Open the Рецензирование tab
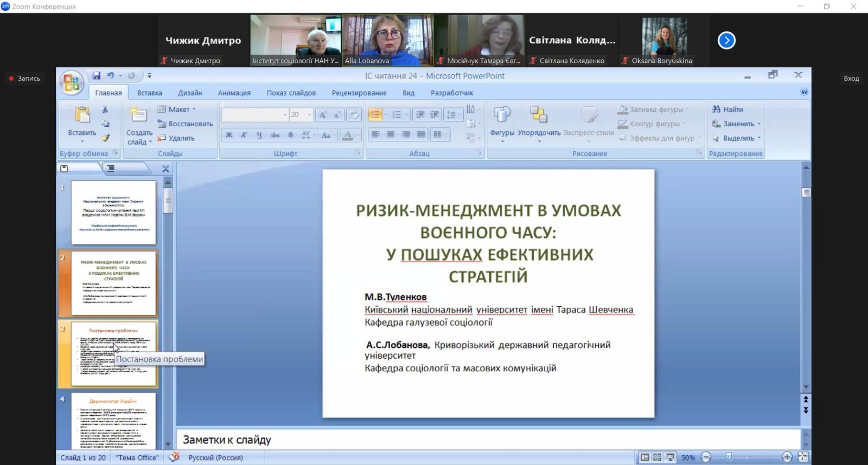This screenshot has height=465, width=868. (359, 93)
